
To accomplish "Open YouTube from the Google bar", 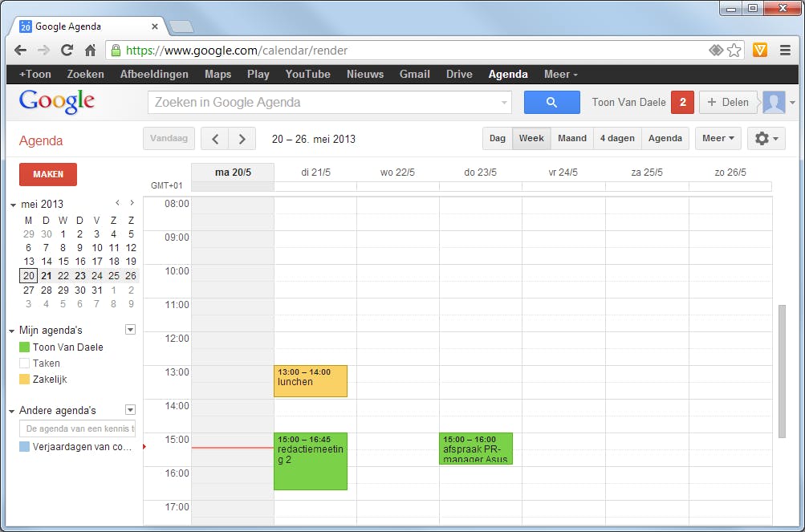I will click(x=307, y=74).
